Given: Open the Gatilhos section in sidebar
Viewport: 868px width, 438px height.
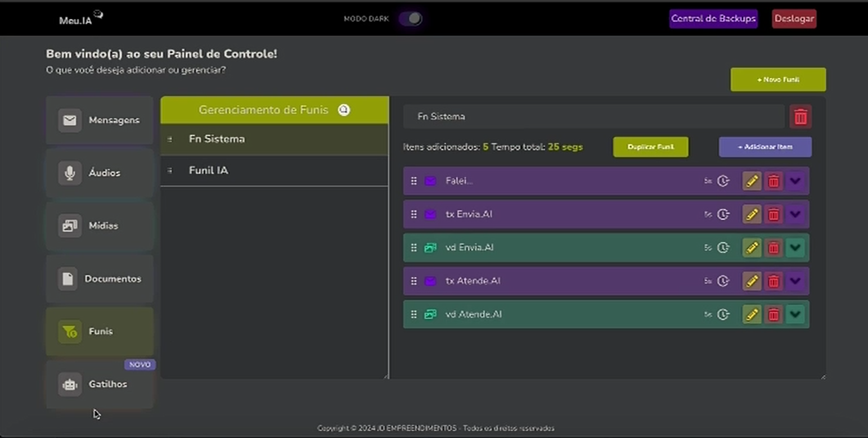Looking at the screenshot, I should pos(100,385).
